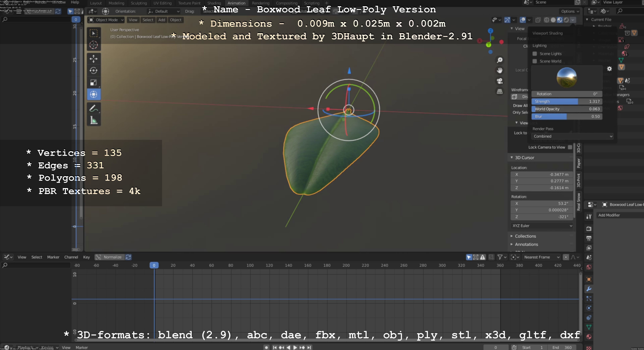Open the Material properties sphere tab
Viewport: 644px width, 350px height.
(x=589, y=337)
